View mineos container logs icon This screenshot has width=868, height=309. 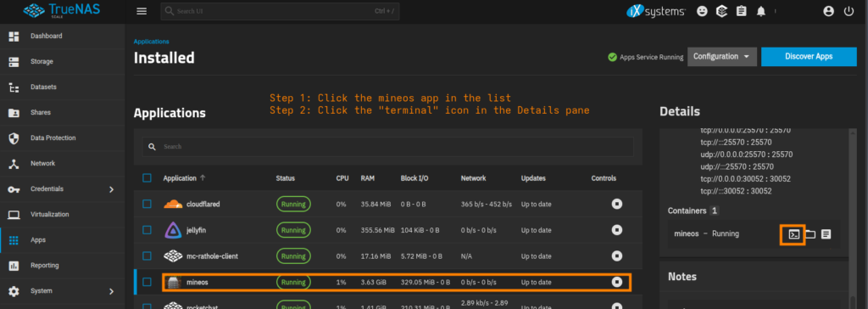coord(826,234)
